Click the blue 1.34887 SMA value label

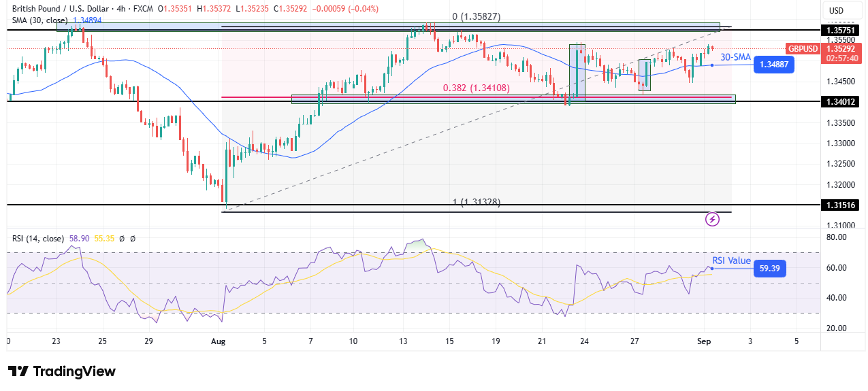(773, 64)
